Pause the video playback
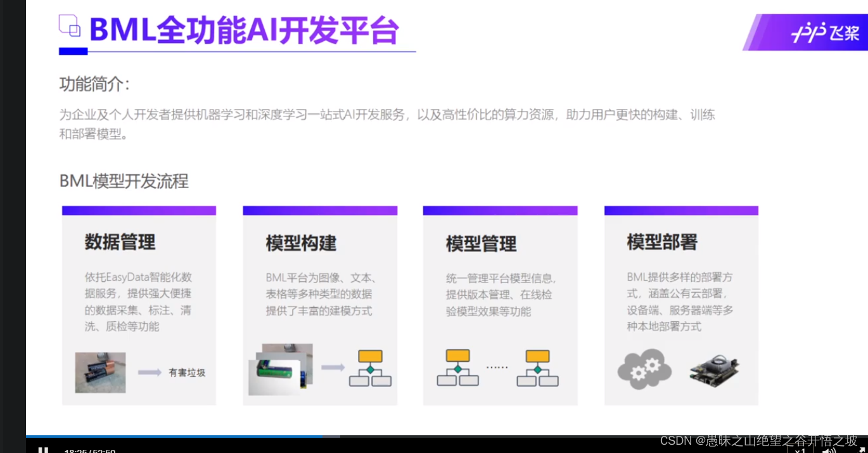 [x=43, y=450]
